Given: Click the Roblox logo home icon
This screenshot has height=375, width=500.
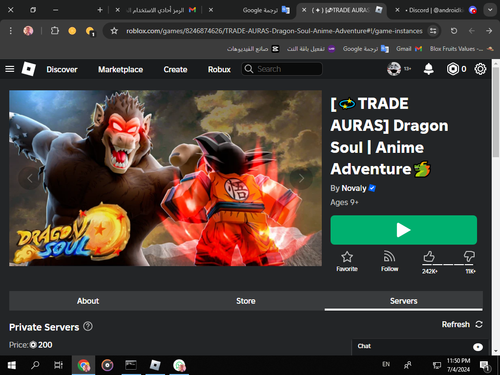Looking at the screenshot, I should tap(29, 69).
